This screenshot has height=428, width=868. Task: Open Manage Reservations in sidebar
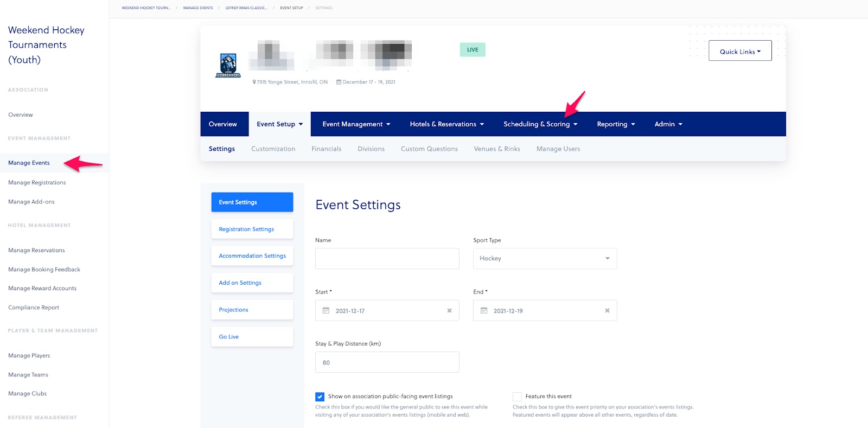36,251
